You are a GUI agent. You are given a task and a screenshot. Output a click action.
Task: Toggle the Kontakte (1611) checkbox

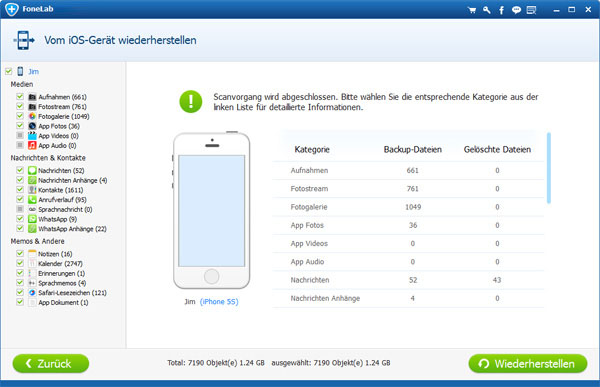point(20,189)
